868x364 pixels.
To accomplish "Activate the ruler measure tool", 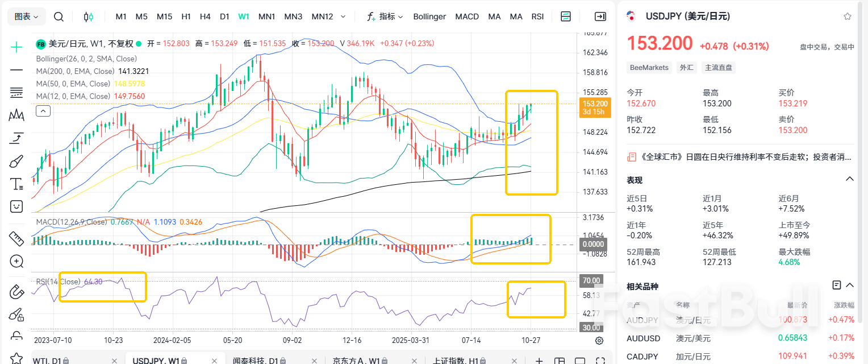I will coord(17,238).
